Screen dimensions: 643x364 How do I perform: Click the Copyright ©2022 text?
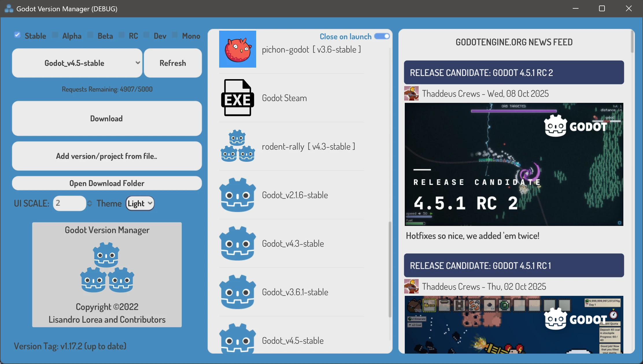click(107, 307)
